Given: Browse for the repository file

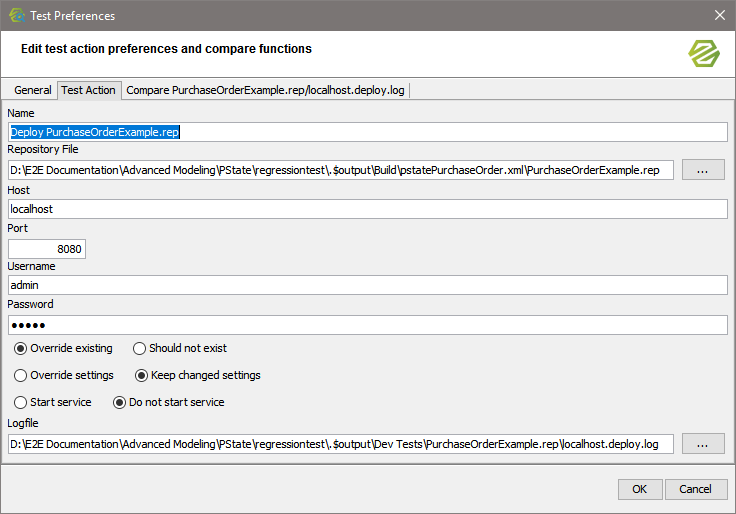Looking at the screenshot, I should [703, 170].
